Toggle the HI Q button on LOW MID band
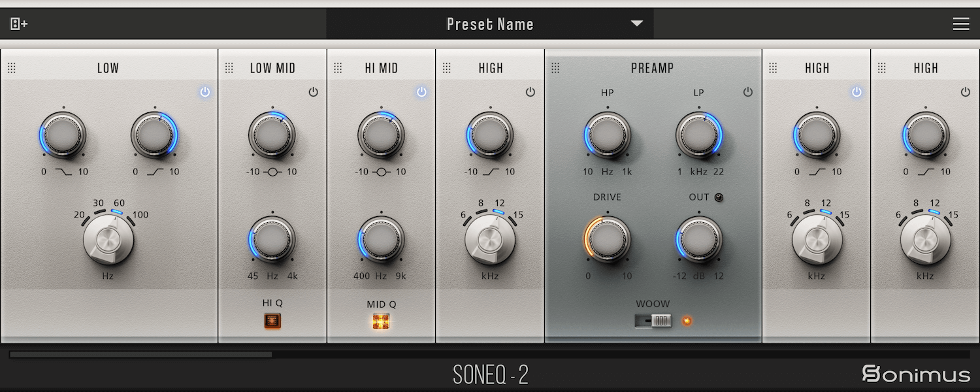The width and height of the screenshot is (980, 392). [x=272, y=320]
